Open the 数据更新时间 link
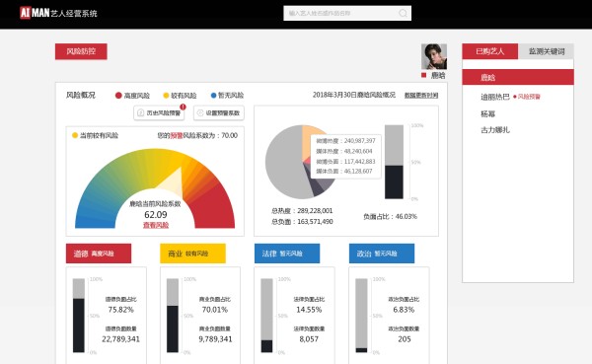Screen dimensions: 592x364 [x=421, y=95]
